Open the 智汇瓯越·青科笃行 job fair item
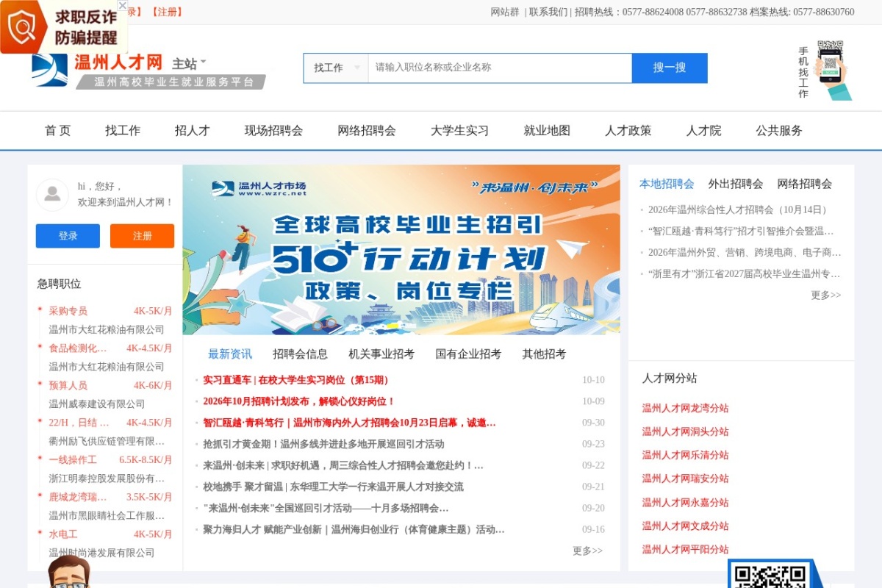The image size is (882, 588). pos(741,231)
